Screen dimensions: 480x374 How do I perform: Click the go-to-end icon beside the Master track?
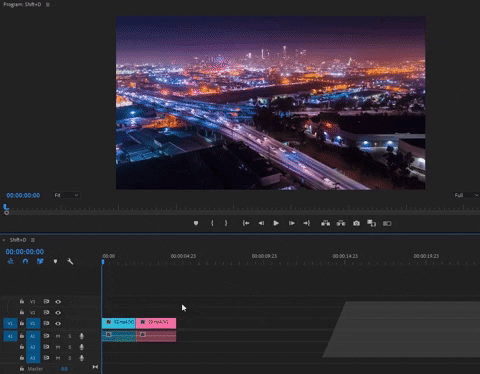tap(95, 367)
